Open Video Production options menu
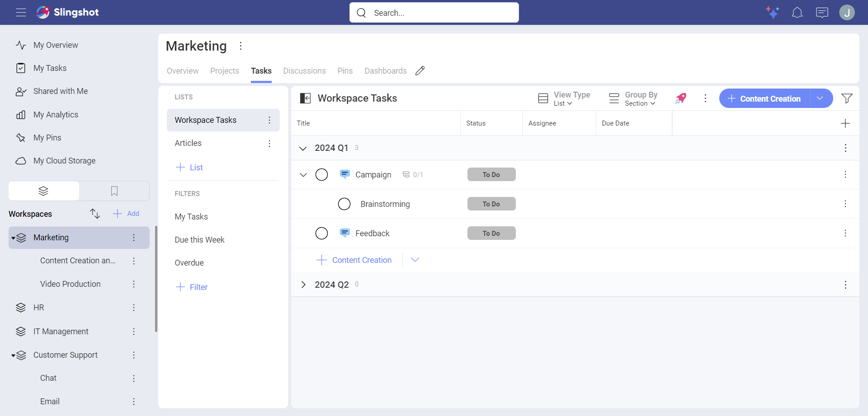This screenshot has height=416, width=868. click(134, 284)
